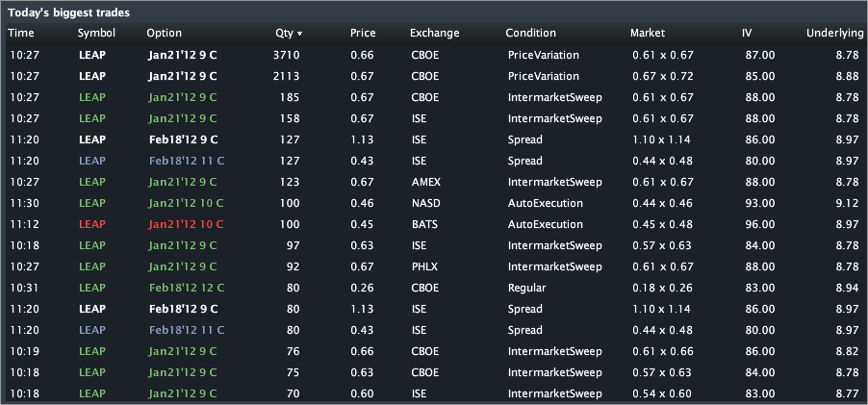Select the 87.00 IV cell
The image size is (868, 405).
point(761,56)
